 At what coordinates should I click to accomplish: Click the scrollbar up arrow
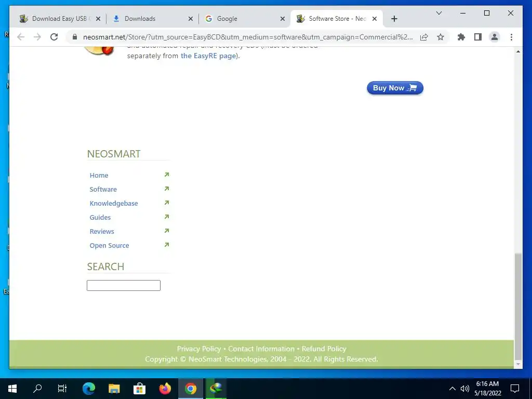[518, 51]
